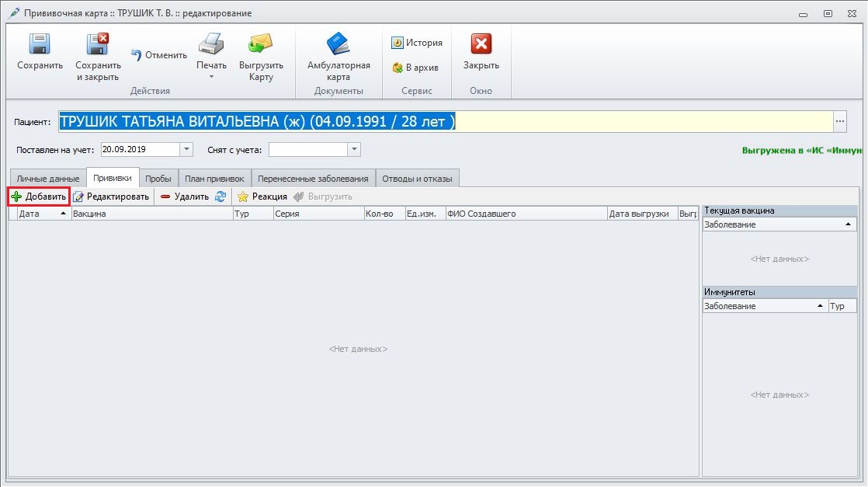
Task: Click the Реакция star button
Action: coord(262,197)
